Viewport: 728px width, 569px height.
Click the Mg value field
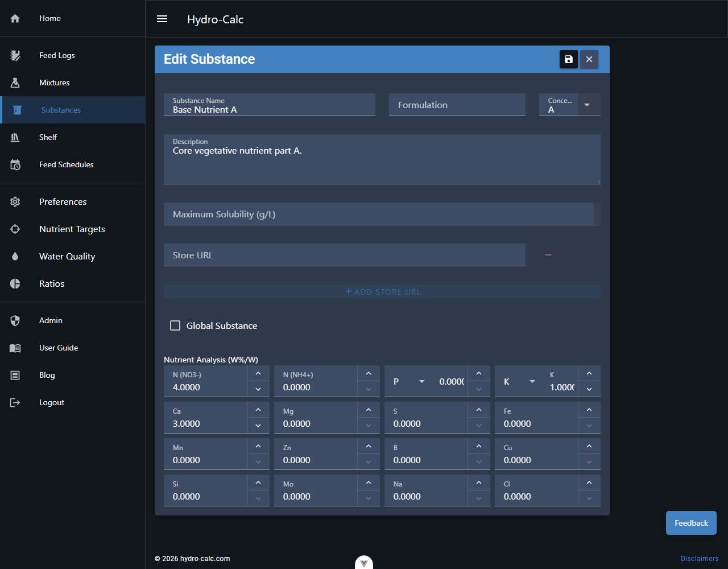(x=316, y=418)
